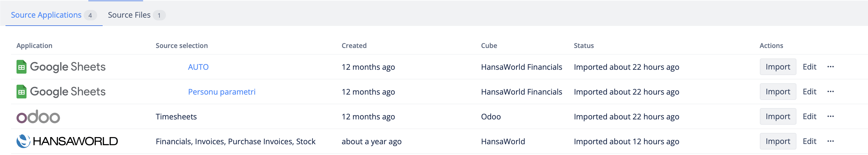Switch to the Source Files tab
Viewport: 868px width, 155px height.
click(129, 15)
